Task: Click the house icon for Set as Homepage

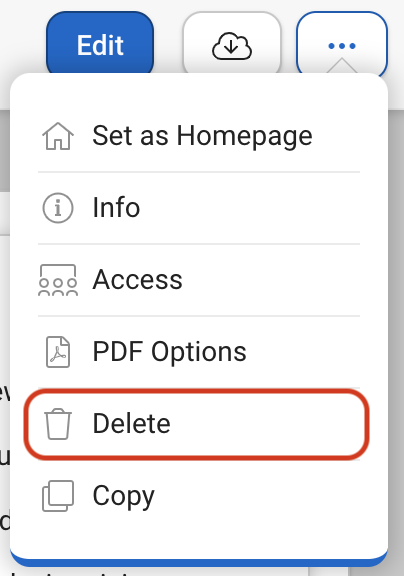Action: tap(58, 136)
